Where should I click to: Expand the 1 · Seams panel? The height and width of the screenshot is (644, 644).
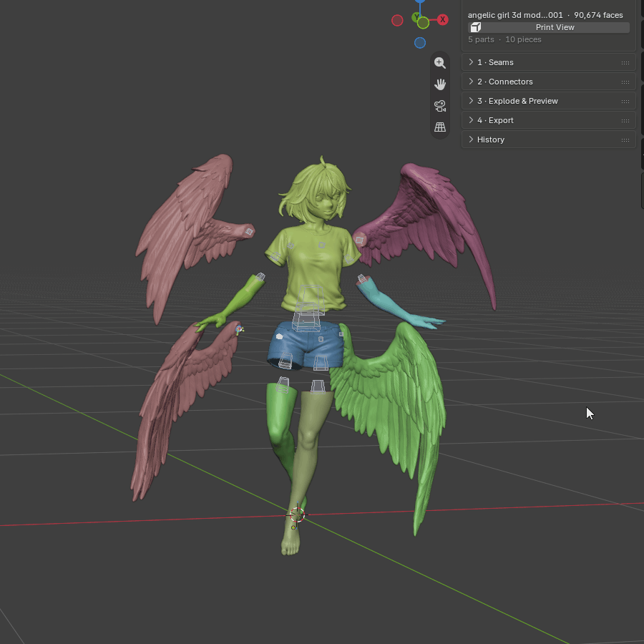point(549,62)
